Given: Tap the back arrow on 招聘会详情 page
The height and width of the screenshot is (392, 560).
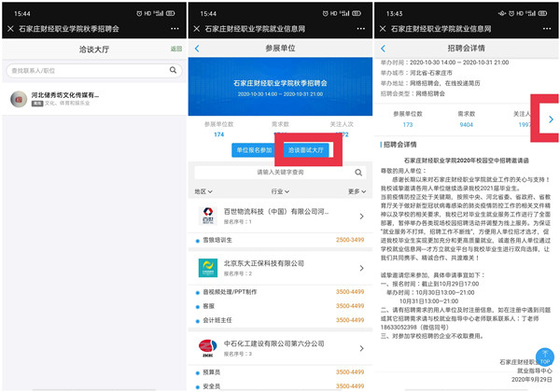Looking at the screenshot, I should 384,49.
